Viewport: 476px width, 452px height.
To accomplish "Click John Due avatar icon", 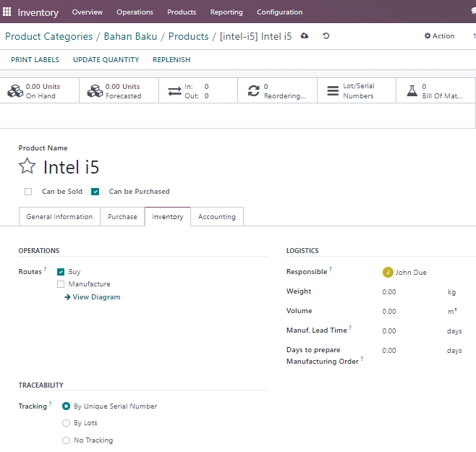I will (x=388, y=273).
